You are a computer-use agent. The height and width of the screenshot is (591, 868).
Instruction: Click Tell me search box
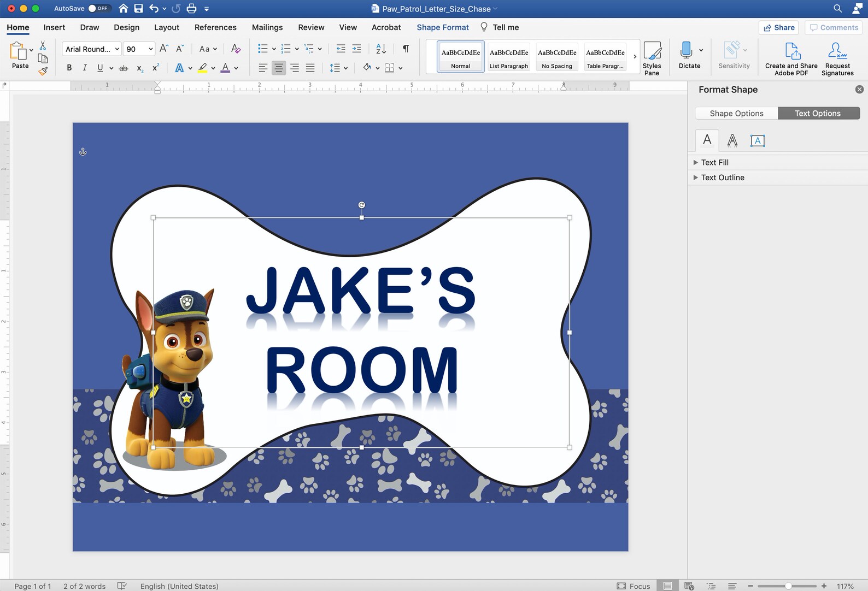point(500,27)
